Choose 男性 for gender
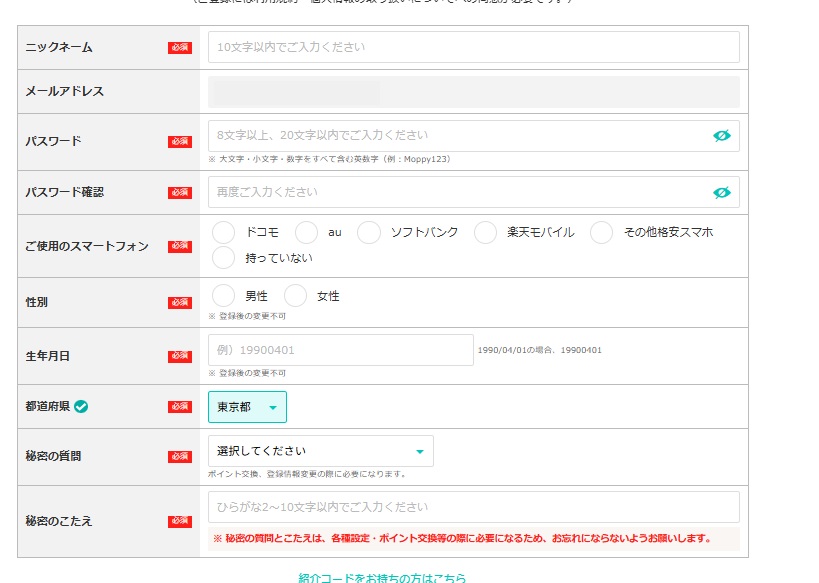819x583 pixels. coord(224,296)
